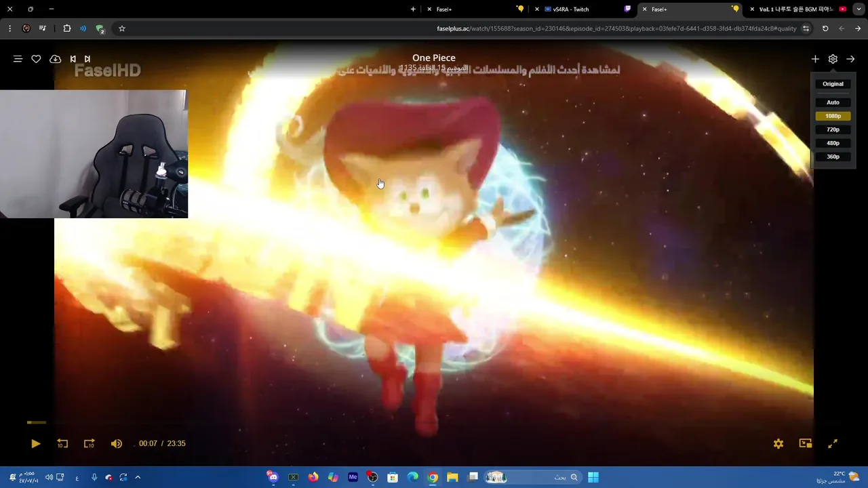The height and width of the screenshot is (488, 868).
Task: Open the top-right gear settings icon
Action: click(x=833, y=59)
